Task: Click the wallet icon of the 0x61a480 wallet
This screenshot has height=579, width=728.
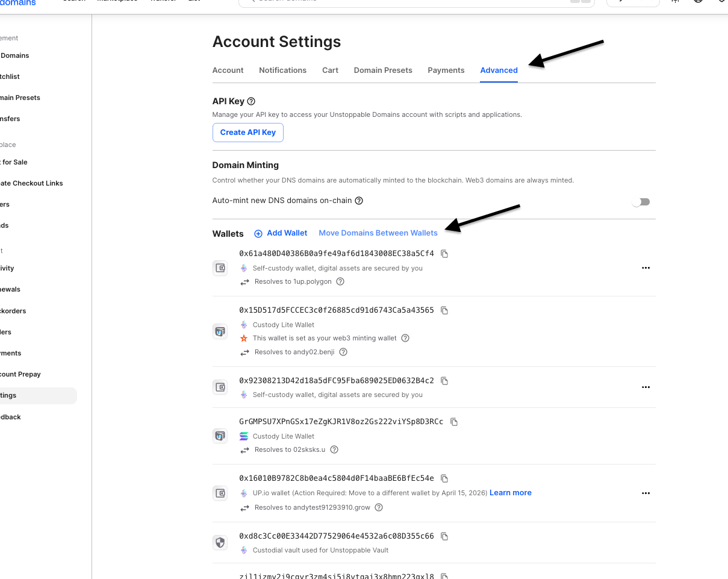Action: [220, 268]
